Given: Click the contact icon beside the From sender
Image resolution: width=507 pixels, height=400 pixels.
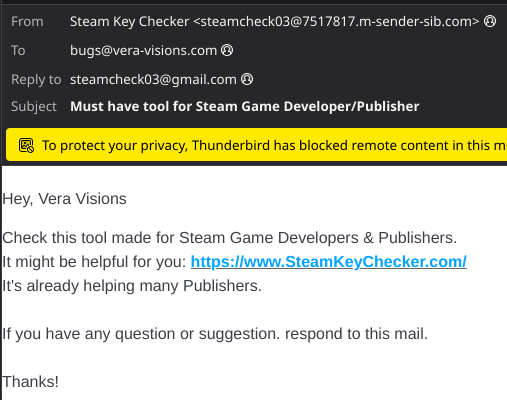Looking at the screenshot, I should pyautogui.click(x=490, y=21).
